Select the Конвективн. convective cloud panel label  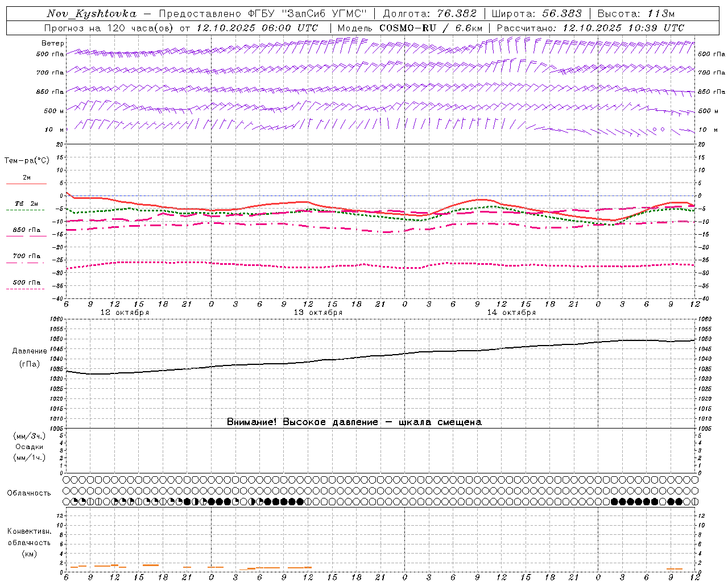(x=29, y=531)
